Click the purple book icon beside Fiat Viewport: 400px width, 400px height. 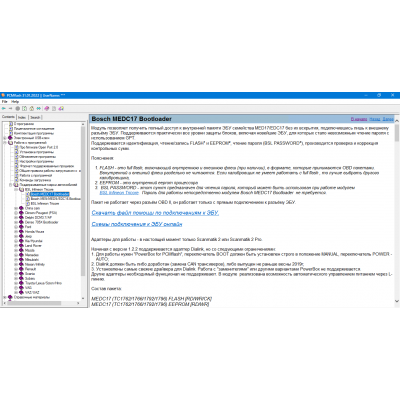[21, 227]
